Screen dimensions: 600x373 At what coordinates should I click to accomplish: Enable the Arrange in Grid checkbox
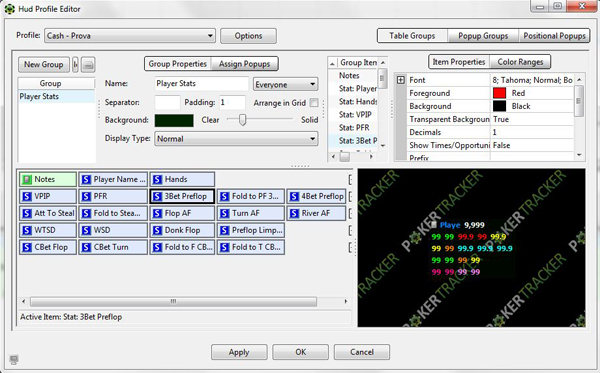pyautogui.click(x=314, y=103)
